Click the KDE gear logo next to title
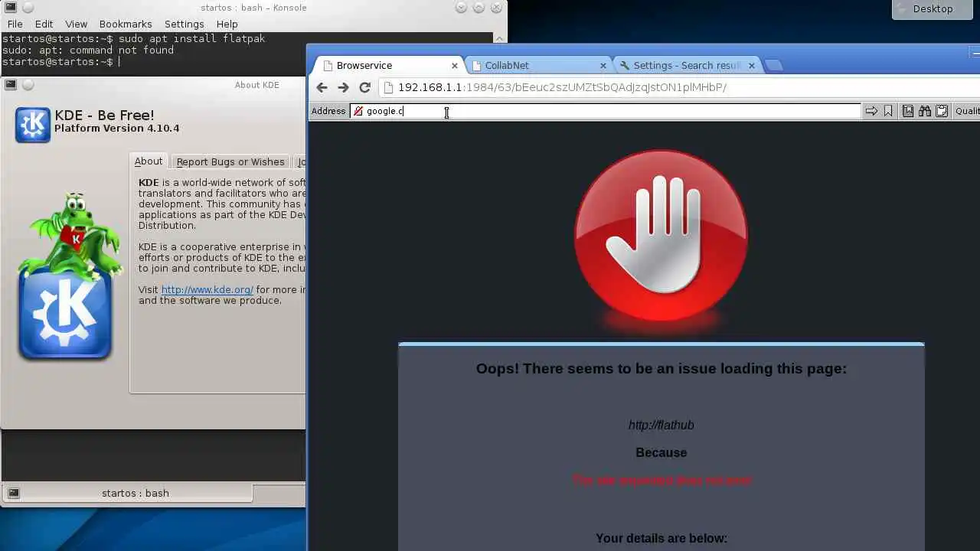The image size is (980, 551). (32, 125)
